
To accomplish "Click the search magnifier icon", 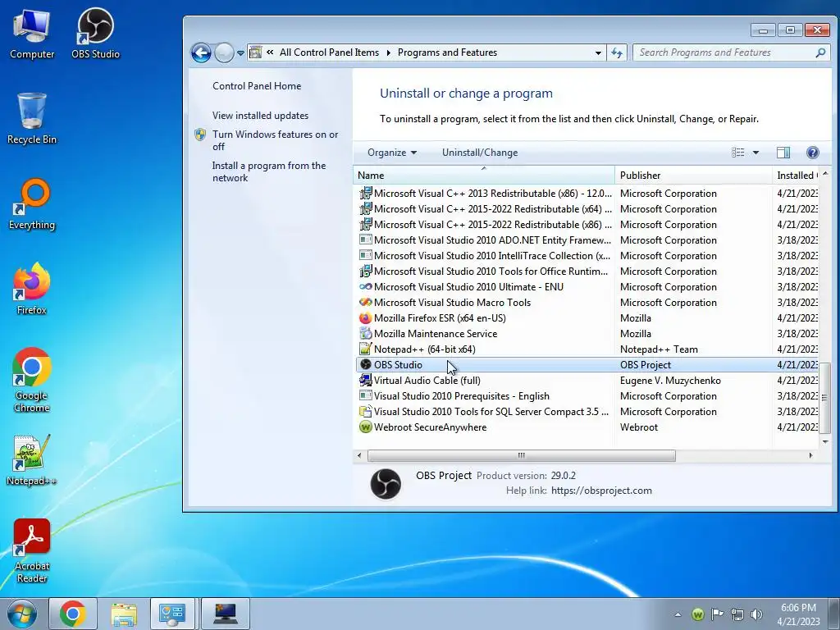I will click(820, 52).
